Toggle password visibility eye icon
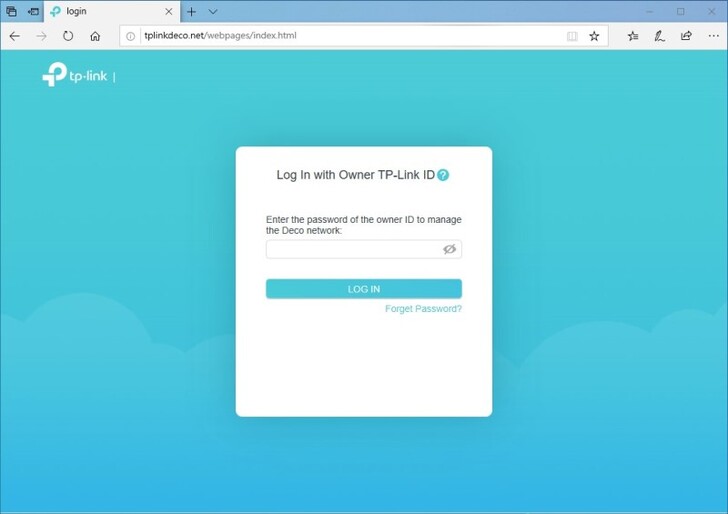This screenshot has height=514, width=728. pos(449,249)
